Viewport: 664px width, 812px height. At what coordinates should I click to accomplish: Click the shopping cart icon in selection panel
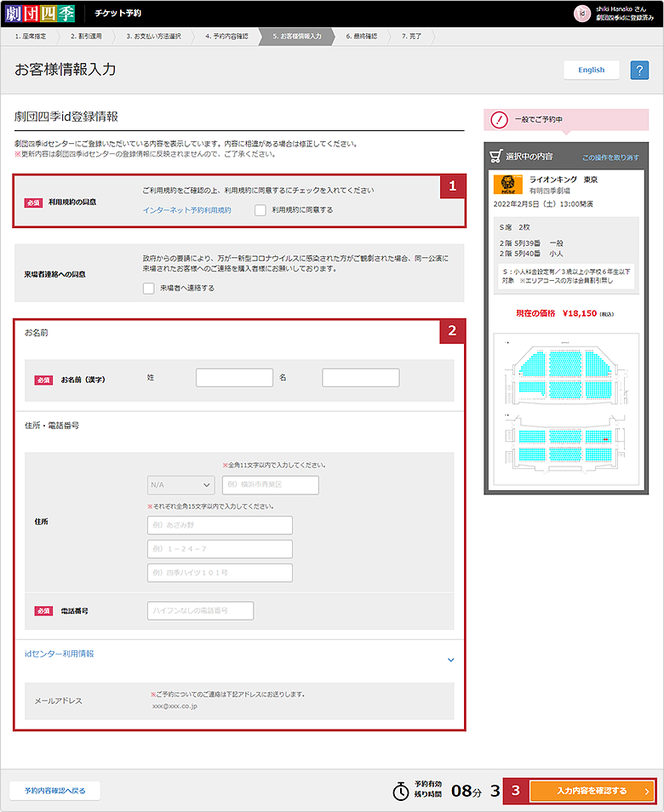(x=496, y=157)
